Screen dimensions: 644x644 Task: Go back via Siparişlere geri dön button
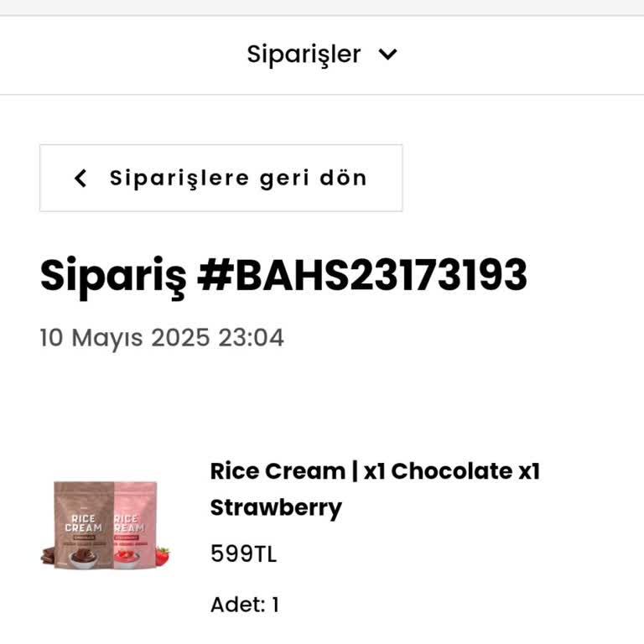221,178
